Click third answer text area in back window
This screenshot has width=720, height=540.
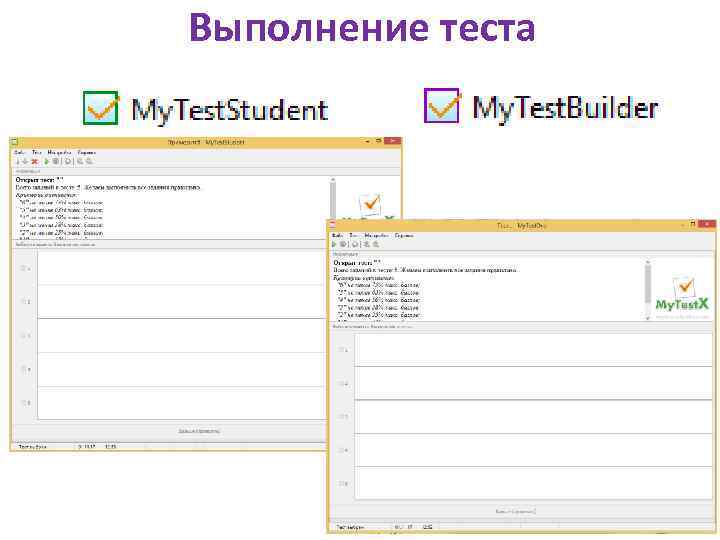[181, 336]
